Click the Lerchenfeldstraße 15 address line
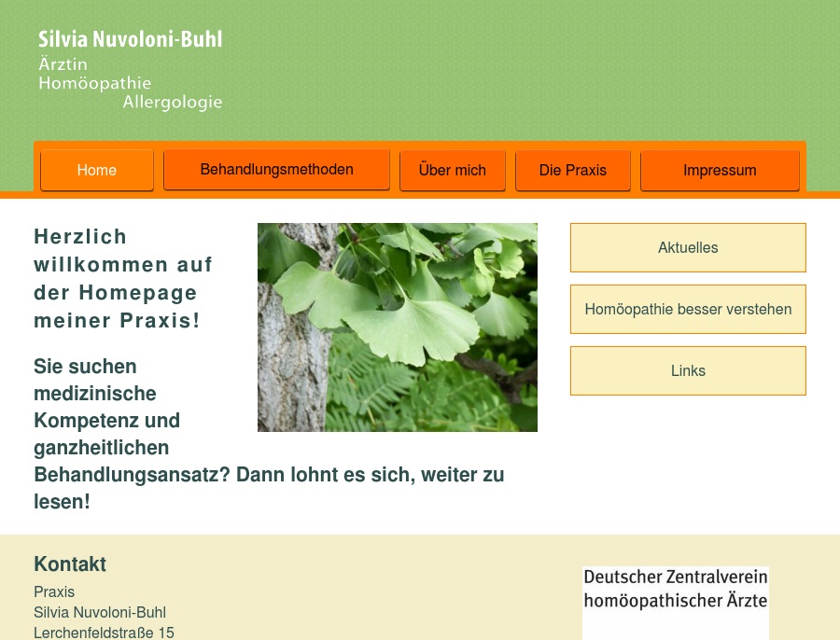Viewport: 840px width, 640px height. (x=104, y=633)
